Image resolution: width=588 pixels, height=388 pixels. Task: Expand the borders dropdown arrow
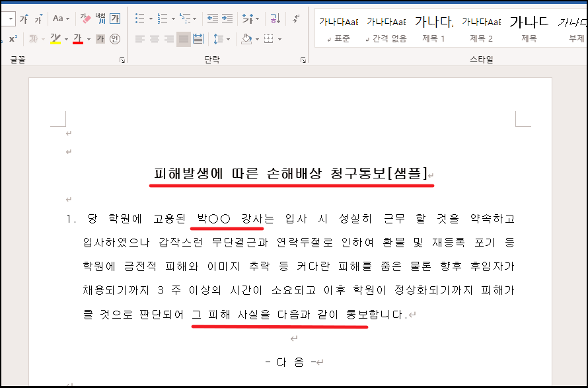click(x=279, y=38)
